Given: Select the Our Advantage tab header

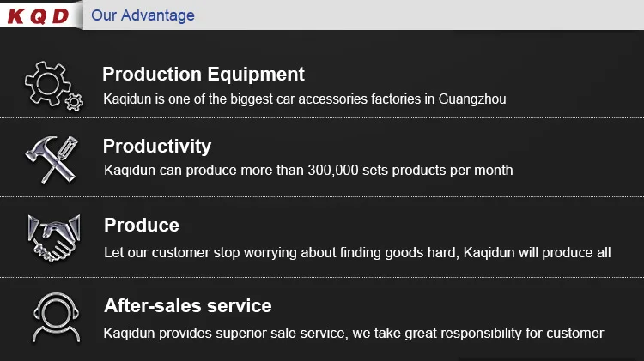Looking at the screenshot, I should pos(143,15).
